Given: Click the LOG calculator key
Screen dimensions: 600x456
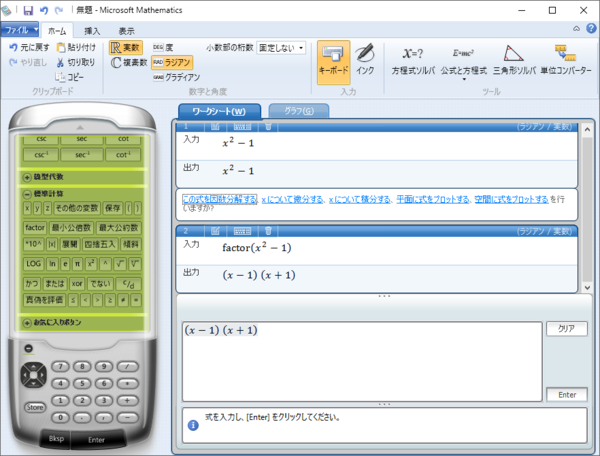Looking at the screenshot, I should (33, 264).
